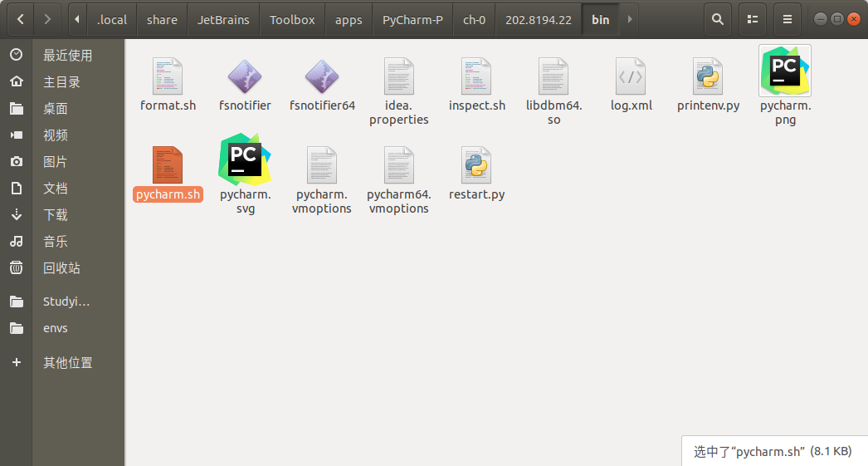Click the log.xml filename label

(x=631, y=105)
